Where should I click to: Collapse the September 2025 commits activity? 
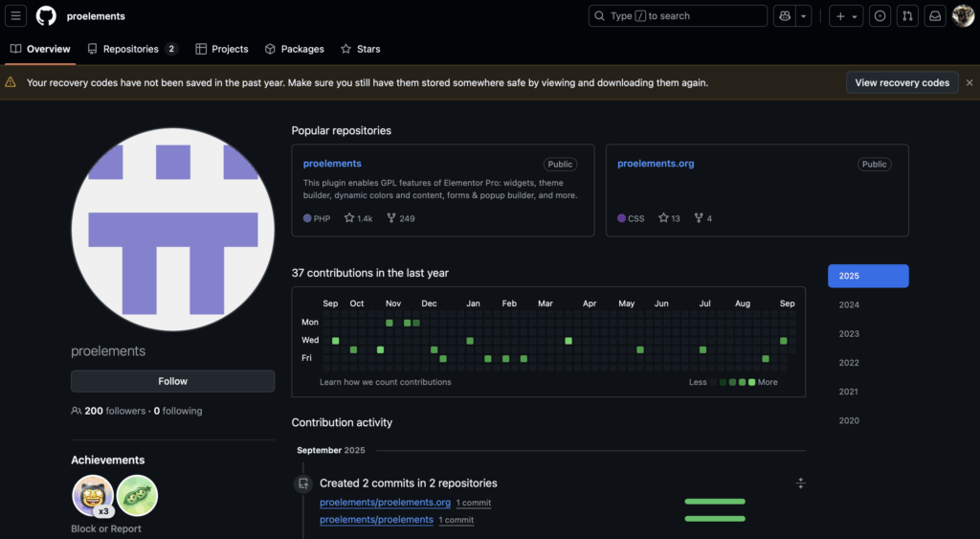pos(800,483)
